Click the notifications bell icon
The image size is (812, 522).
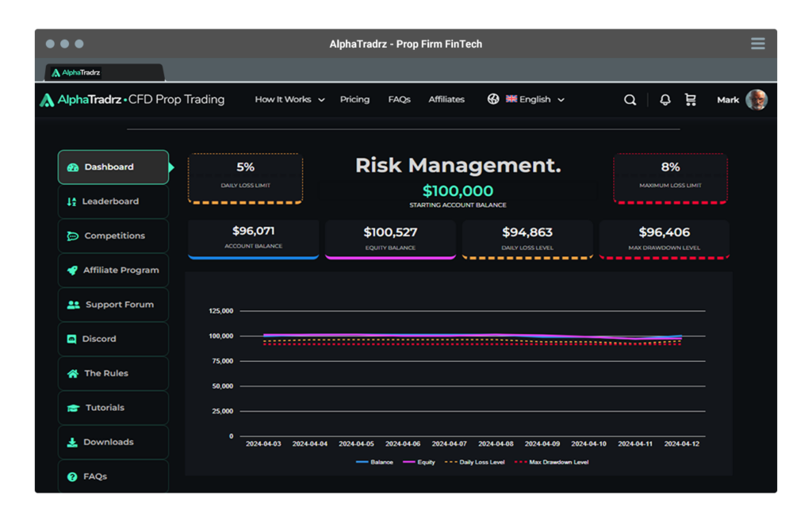(x=665, y=99)
